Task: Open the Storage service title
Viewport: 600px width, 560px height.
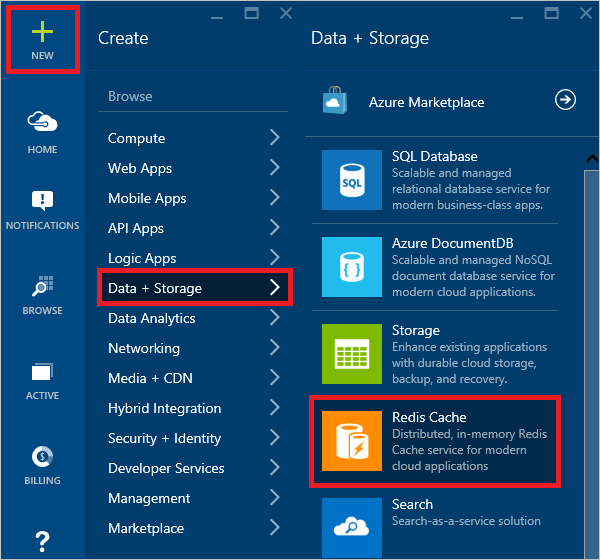Action: click(x=416, y=330)
